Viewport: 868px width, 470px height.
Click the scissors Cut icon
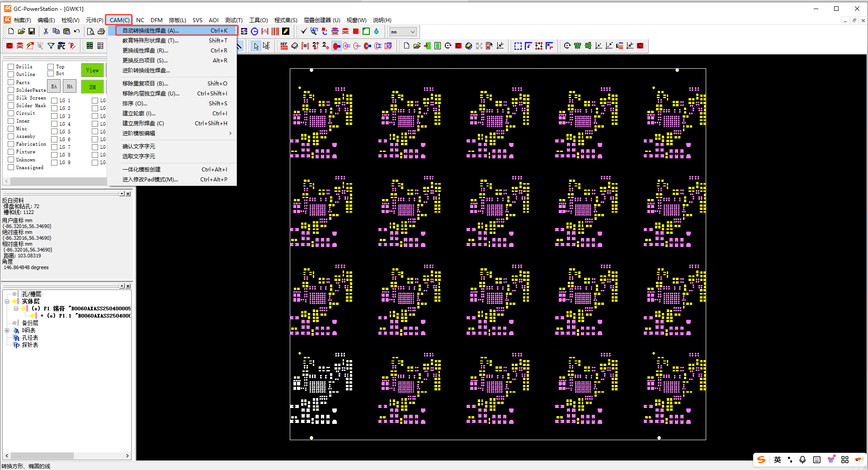point(46,31)
